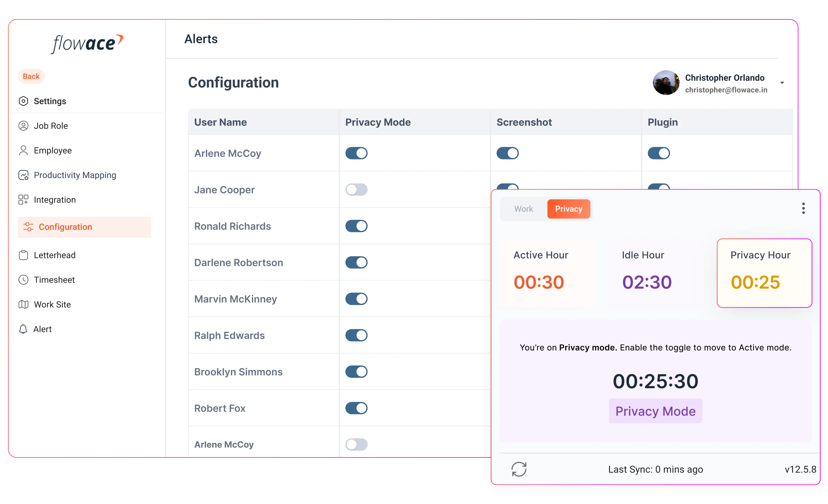828x504 pixels.
Task: Toggle Screenshot switch for Arlene McCoy first row
Action: click(x=507, y=153)
